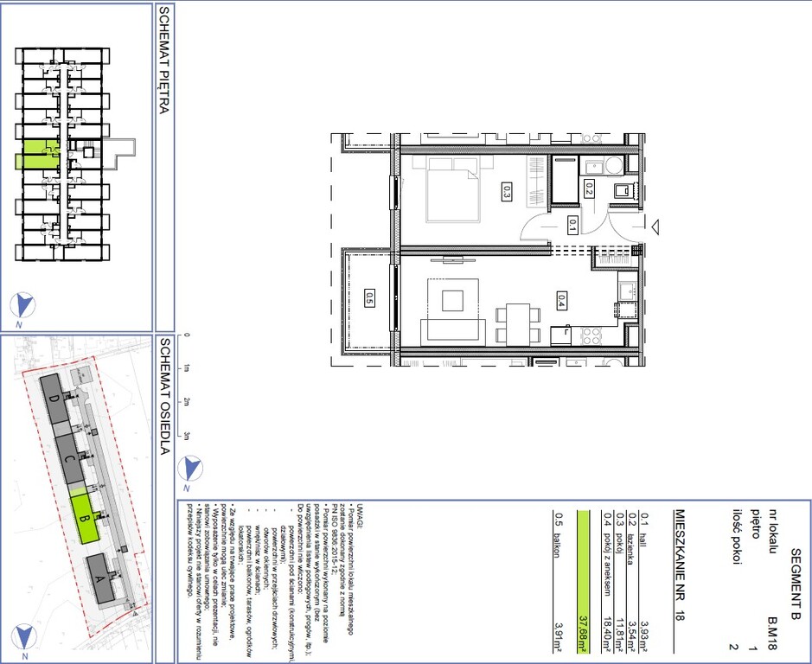Click the north arrow compass in the estate site plan
The height and width of the screenshot is (664, 812).
click(x=25, y=637)
